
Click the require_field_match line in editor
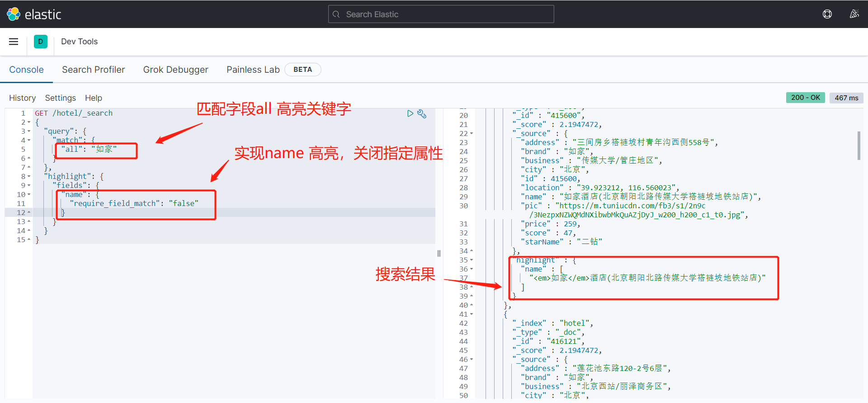(134, 204)
